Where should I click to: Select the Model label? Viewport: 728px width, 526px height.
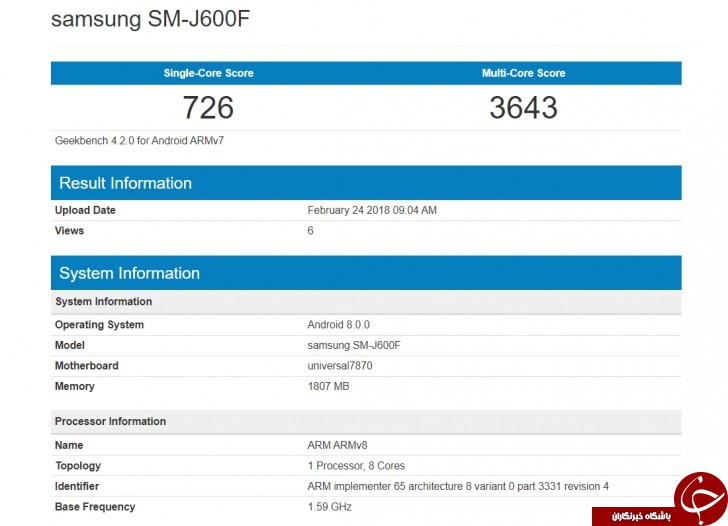tap(70, 345)
